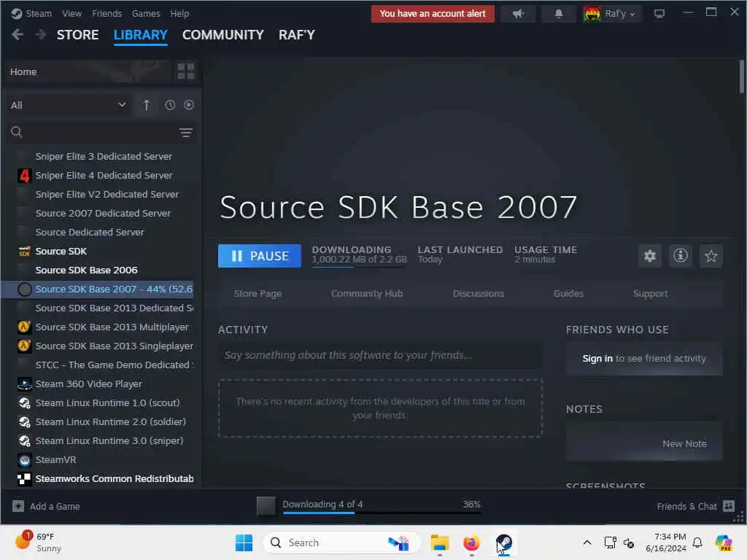Open File Explorer from taskbar

click(x=439, y=542)
